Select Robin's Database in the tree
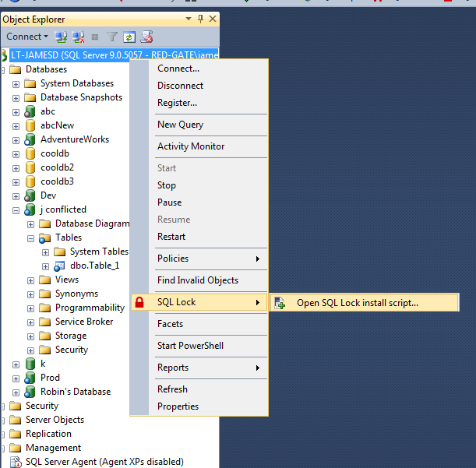Image resolution: width=476 pixels, height=468 pixels. [x=75, y=392]
